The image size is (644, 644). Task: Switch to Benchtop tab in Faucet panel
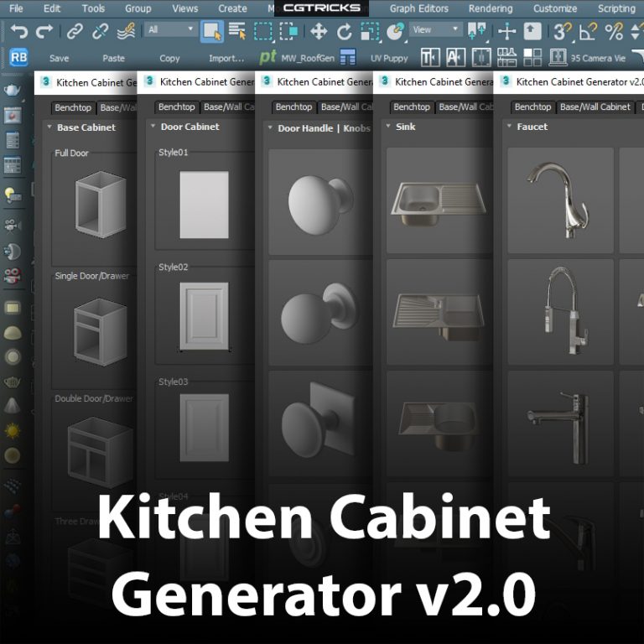(532, 107)
